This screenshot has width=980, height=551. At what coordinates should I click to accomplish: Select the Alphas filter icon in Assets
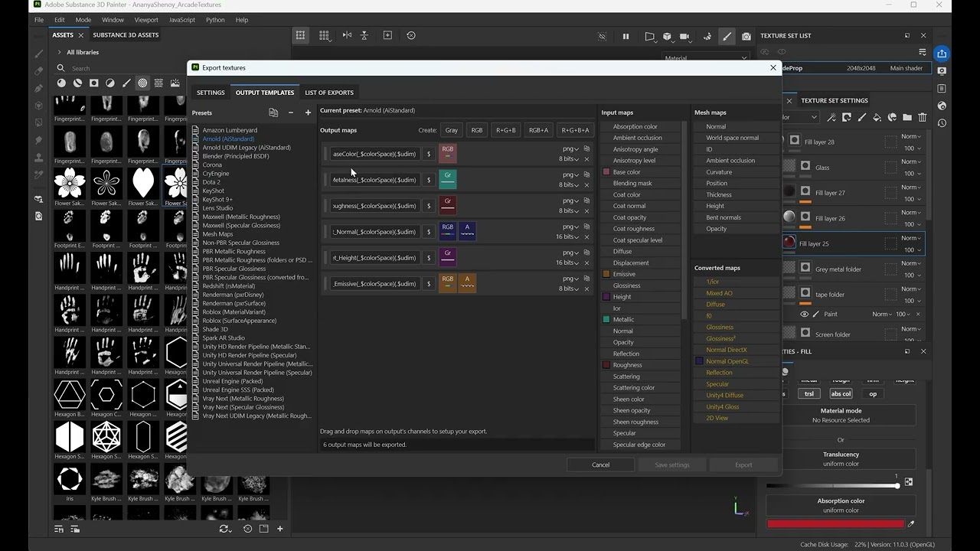(x=142, y=83)
